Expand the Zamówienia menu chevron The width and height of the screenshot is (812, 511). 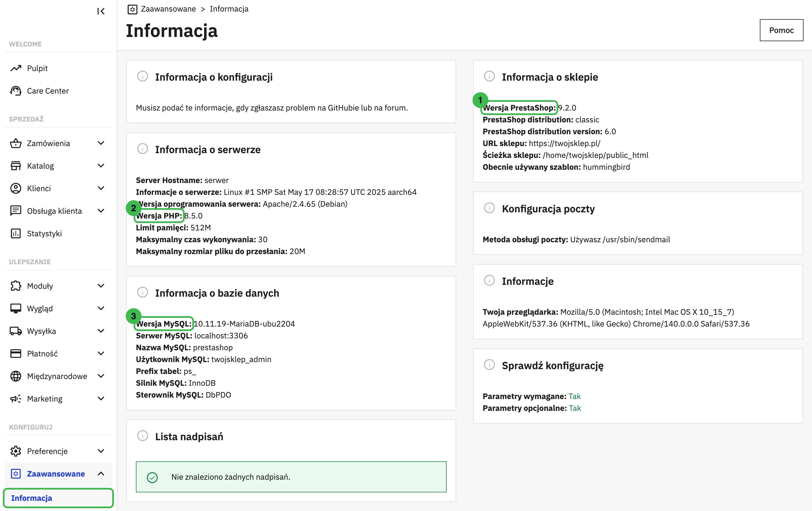[101, 143]
